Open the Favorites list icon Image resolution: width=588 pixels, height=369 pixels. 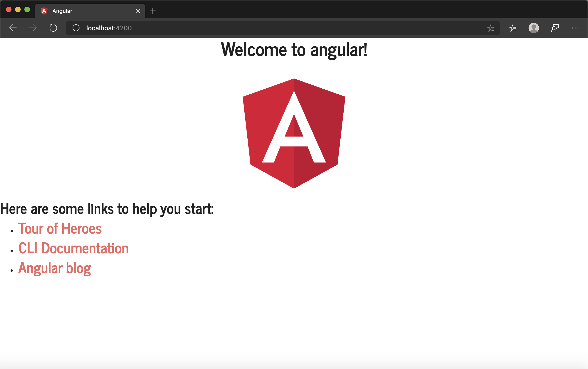coord(513,28)
